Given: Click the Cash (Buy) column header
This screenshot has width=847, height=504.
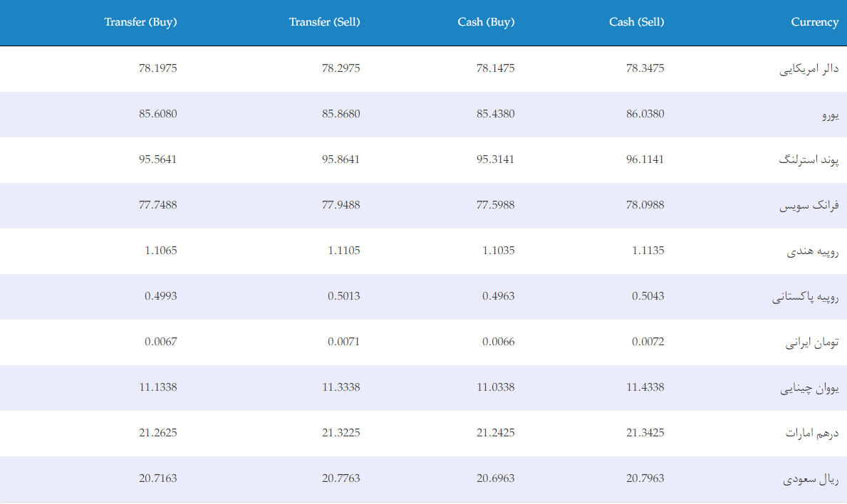Looking at the screenshot, I should (486, 22).
